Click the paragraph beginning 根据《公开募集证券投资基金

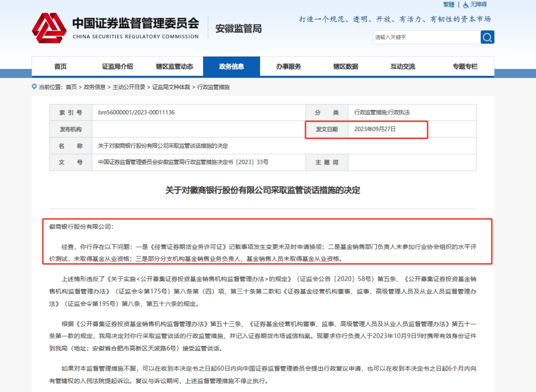[263, 336]
